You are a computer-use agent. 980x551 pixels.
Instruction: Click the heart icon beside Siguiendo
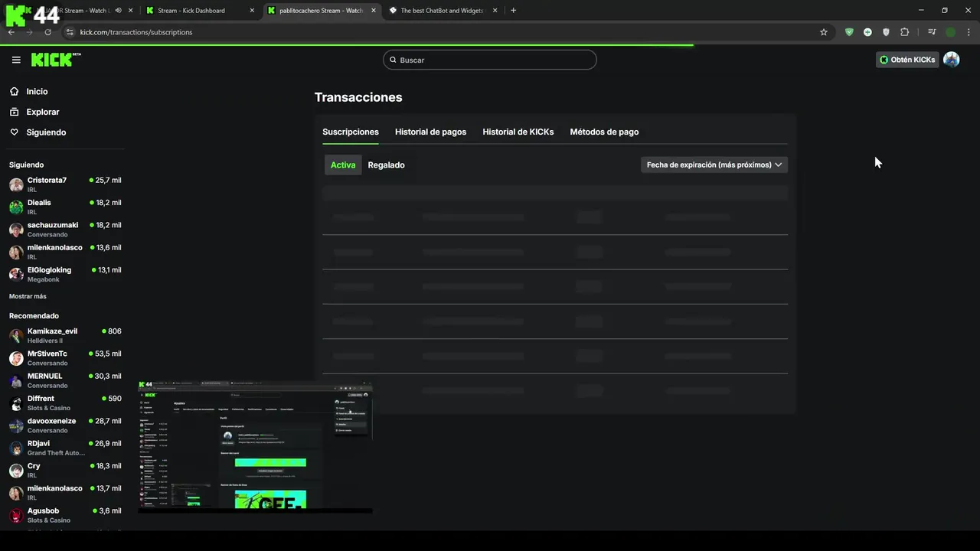tap(15, 132)
